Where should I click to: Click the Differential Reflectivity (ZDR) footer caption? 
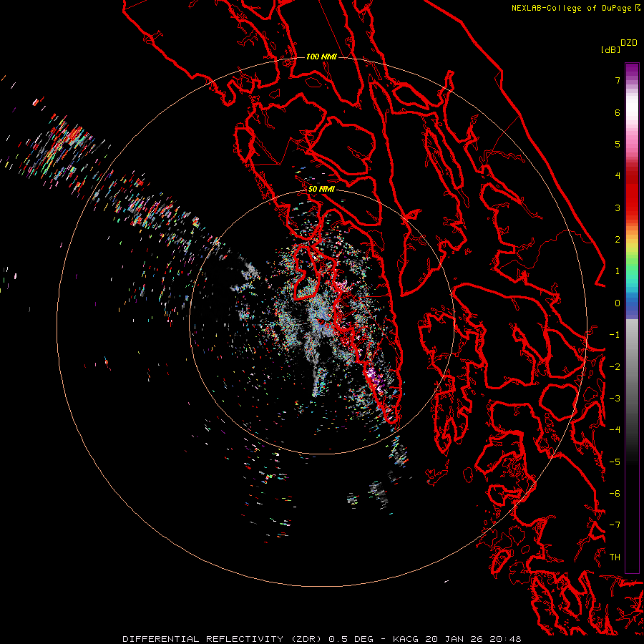321,639
